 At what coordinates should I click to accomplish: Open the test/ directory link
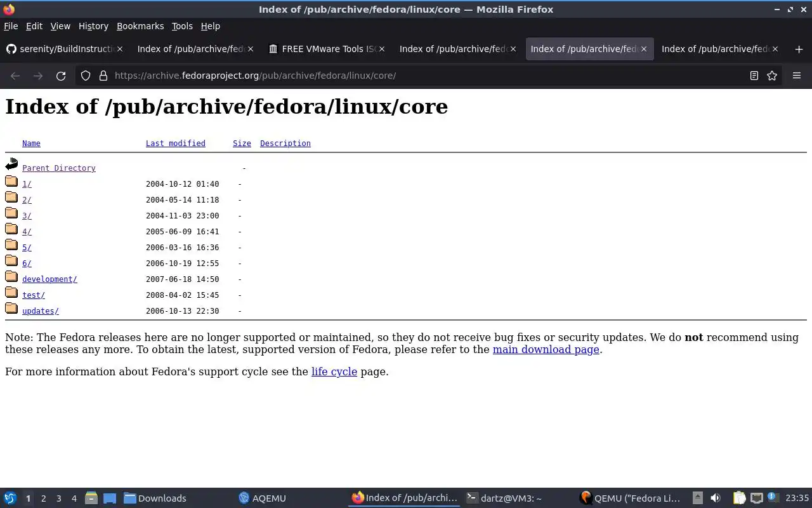tap(34, 295)
